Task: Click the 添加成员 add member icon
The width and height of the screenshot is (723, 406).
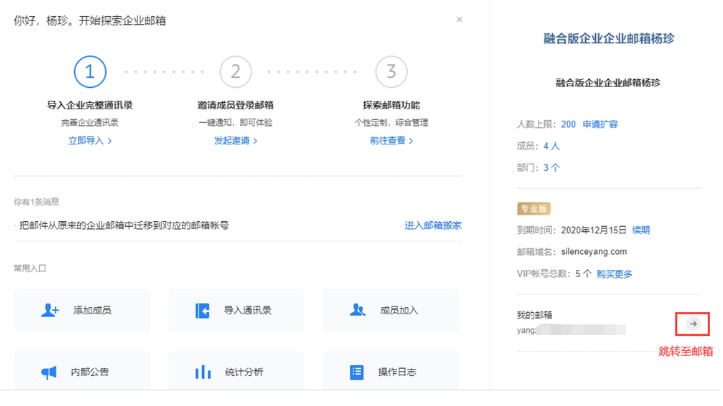Action: [50, 310]
